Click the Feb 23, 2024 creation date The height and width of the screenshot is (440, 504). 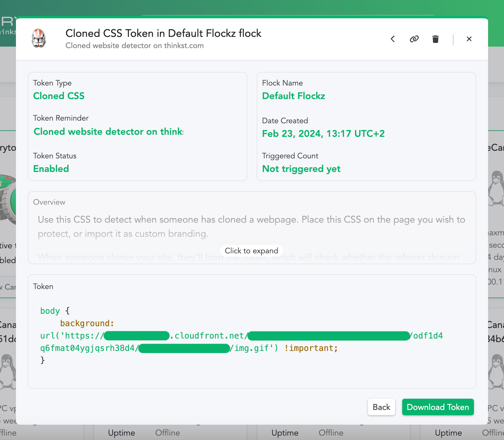pyautogui.click(x=323, y=134)
